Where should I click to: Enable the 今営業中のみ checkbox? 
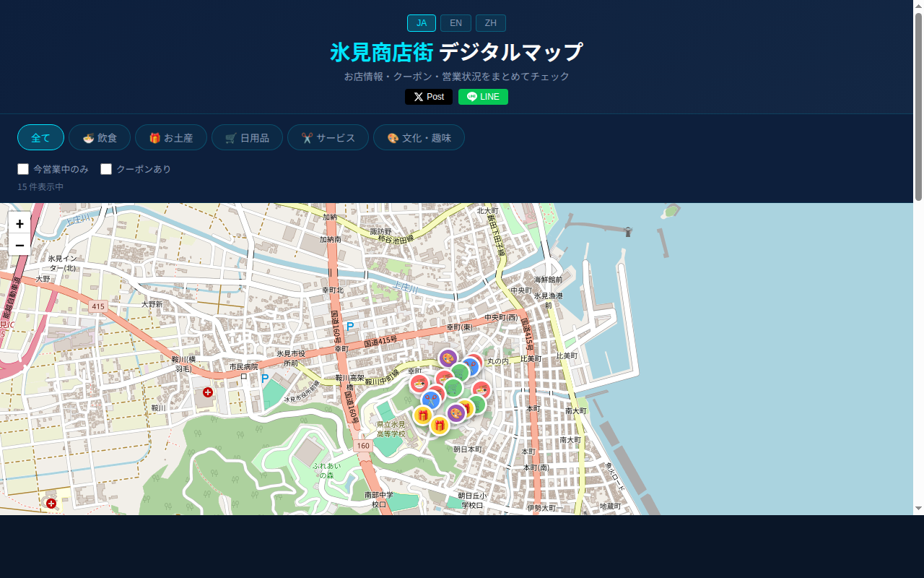(23, 168)
